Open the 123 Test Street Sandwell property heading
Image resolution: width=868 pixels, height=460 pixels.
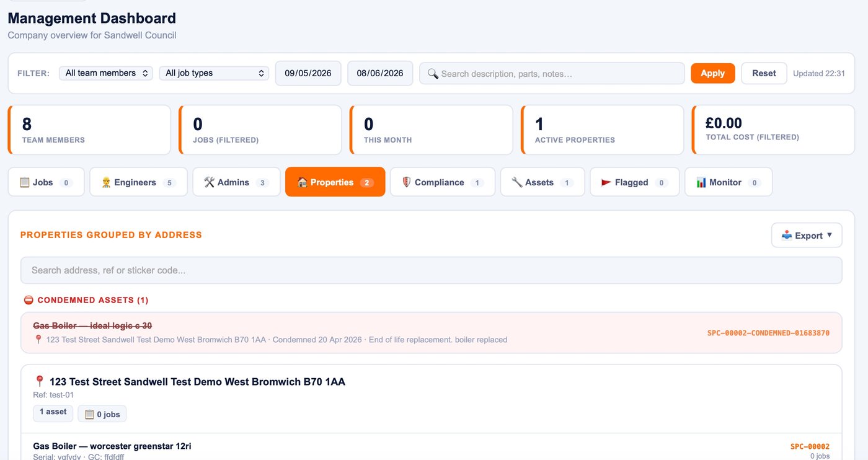pos(197,382)
